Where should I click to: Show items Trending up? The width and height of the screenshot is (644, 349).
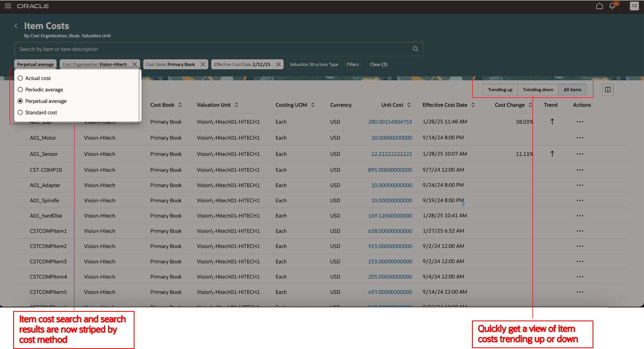(500, 90)
